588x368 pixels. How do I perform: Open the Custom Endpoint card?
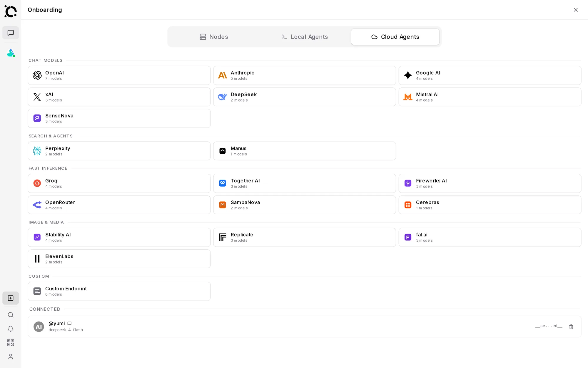point(119,291)
